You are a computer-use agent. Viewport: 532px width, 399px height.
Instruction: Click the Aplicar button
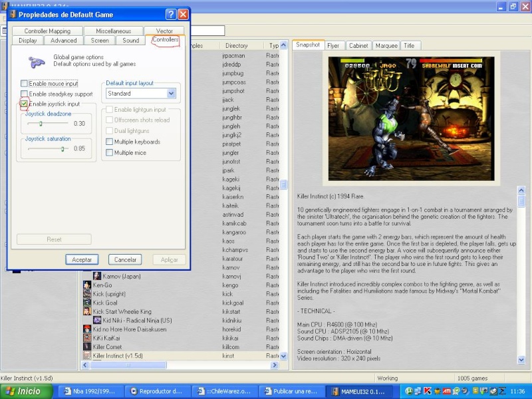[x=170, y=259]
